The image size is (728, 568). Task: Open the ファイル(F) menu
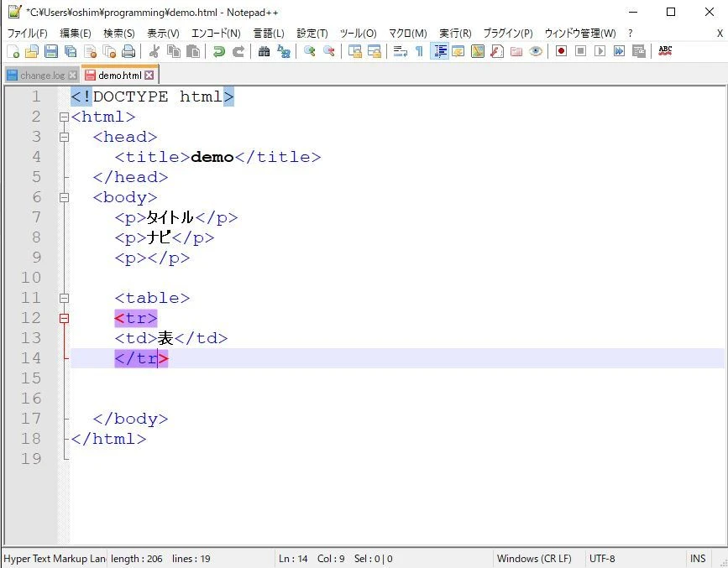click(x=28, y=34)
